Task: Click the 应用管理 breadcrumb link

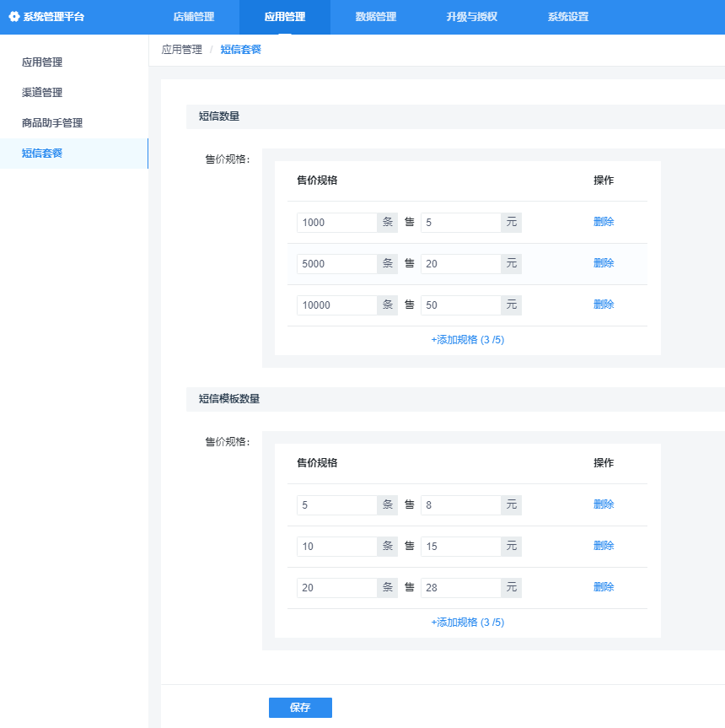Action: 182,50
